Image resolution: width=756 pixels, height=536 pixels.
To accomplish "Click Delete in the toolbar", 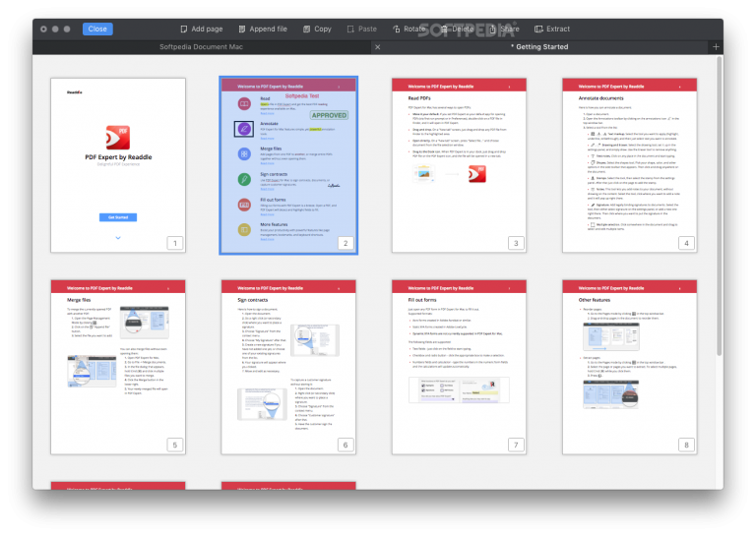I will [x=457, y=29].
